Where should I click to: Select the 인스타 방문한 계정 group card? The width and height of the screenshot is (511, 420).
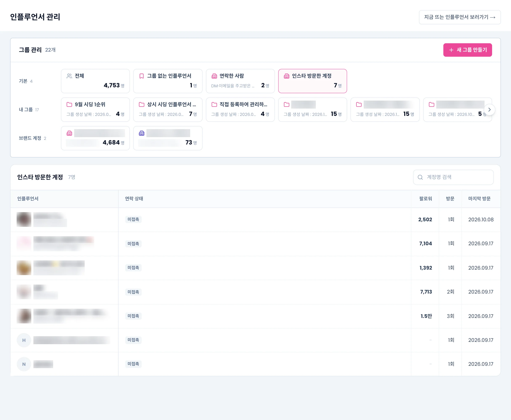[x=312, y=81]
